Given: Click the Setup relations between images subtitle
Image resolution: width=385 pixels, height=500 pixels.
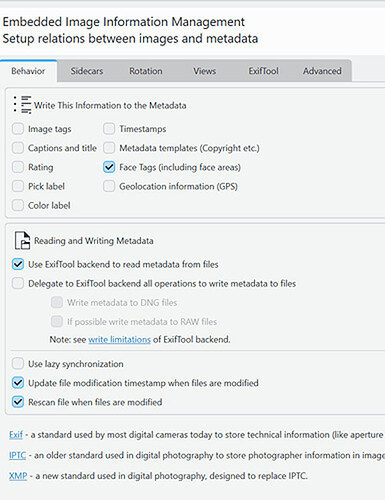Looking at the screenshot, I should [130, 39].
